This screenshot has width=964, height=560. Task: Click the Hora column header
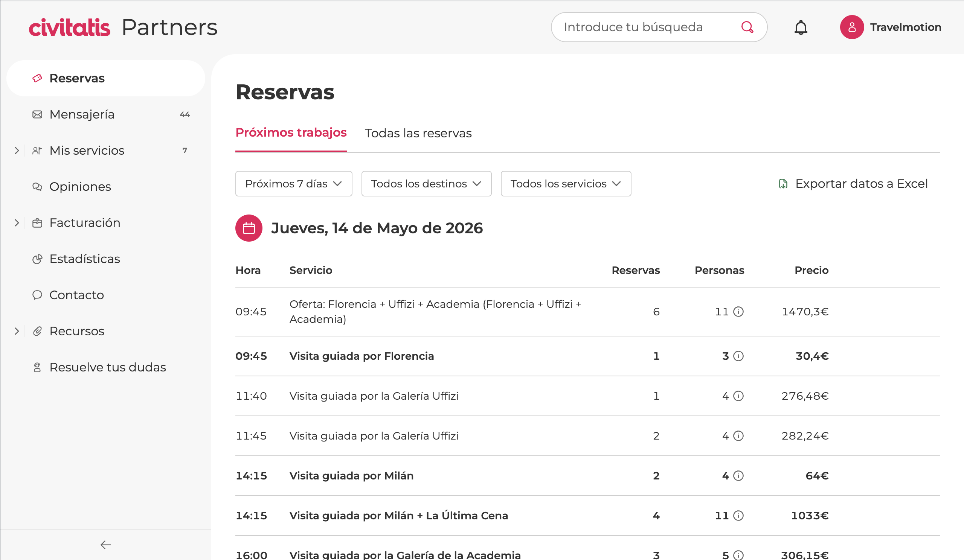(x=248, y=270)
